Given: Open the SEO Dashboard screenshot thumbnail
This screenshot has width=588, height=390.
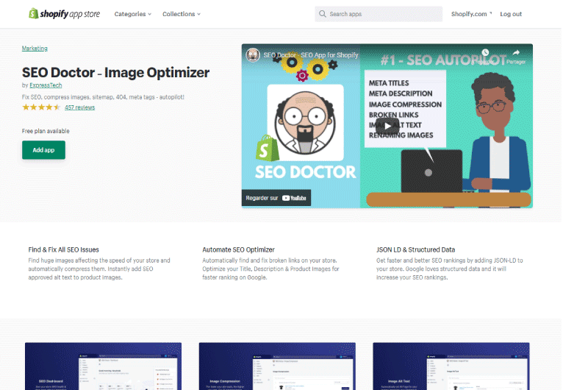Looking at the screenshot, I should (103, 366).
